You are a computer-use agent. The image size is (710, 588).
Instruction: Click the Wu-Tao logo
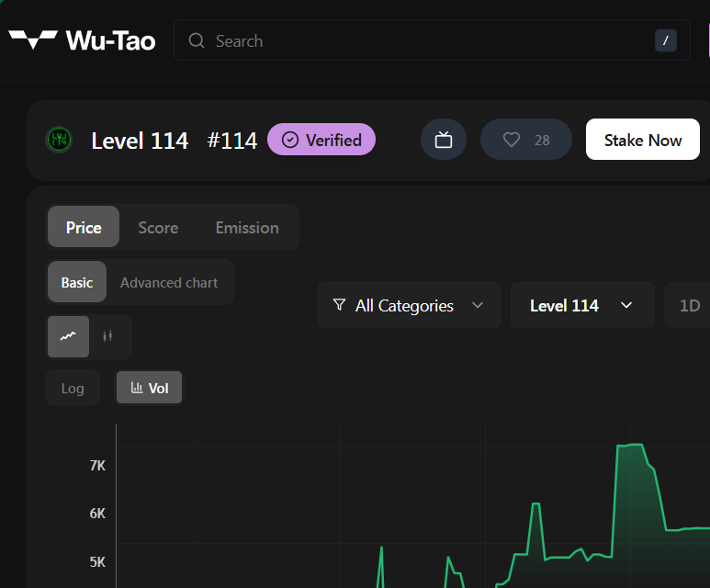coord(82,40)
